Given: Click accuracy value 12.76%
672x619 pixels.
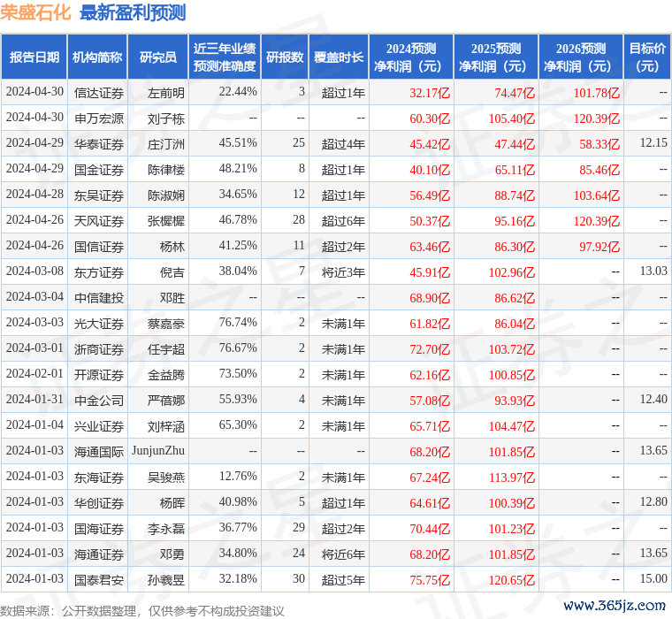Looking at the screenshot, I should click(238, 477).
